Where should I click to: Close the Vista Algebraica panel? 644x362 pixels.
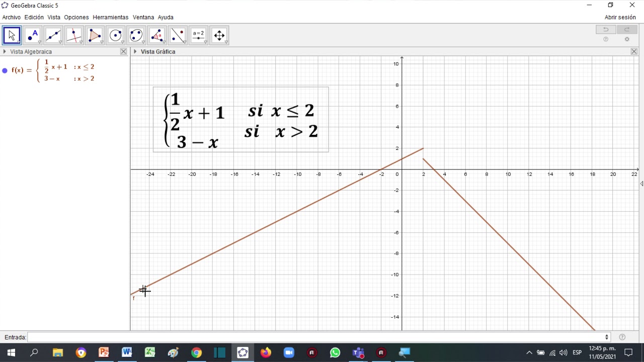click(124, 51)
